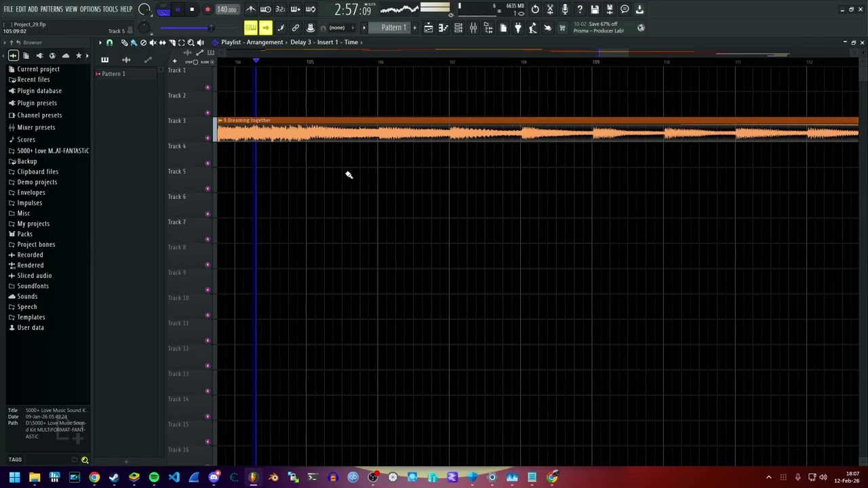868x488 pixels.
Task: Add a new pattern with the plus button
Action: [x=415, y=28]
